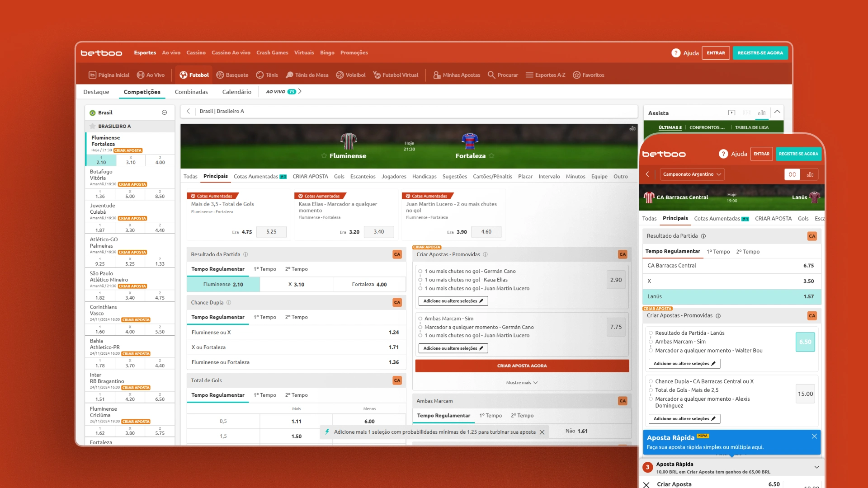The width and height of the screenshot is (868, 488).
Task: Select Resultado da Partida - Lanús radio option
Action: [x=651, y=333]
